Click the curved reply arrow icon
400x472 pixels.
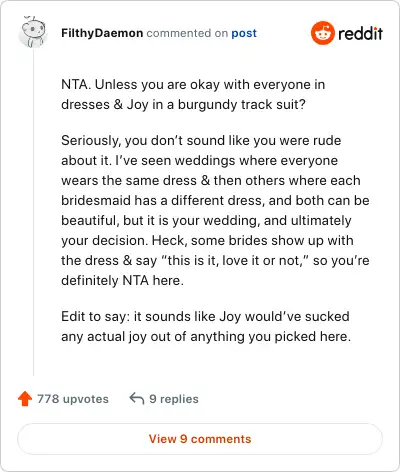[x=136, y=398]
